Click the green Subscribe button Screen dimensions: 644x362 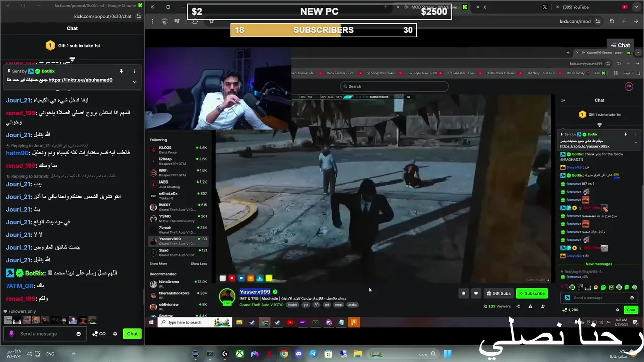[x=532, y=293]
